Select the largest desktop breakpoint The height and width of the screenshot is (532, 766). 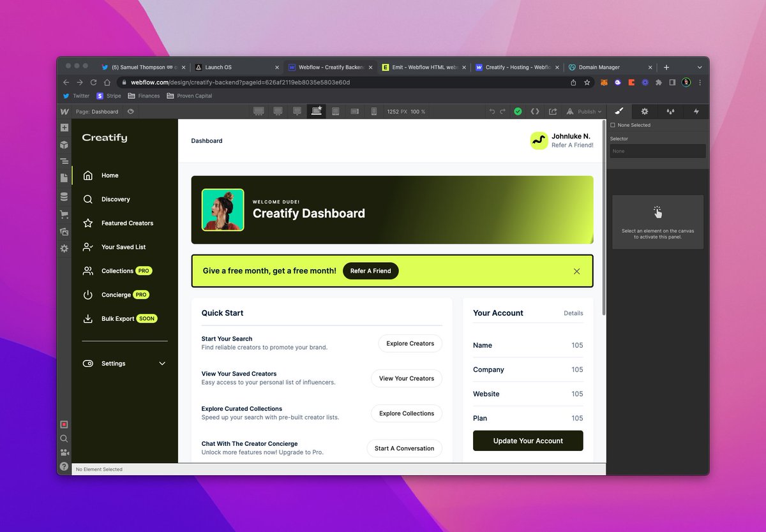(259, 112)
